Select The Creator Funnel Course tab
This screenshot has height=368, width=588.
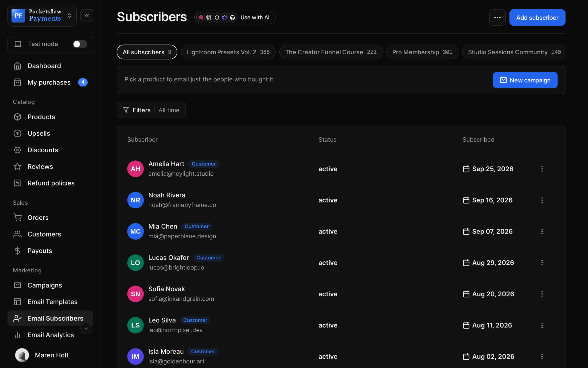[x=331, y=52]
